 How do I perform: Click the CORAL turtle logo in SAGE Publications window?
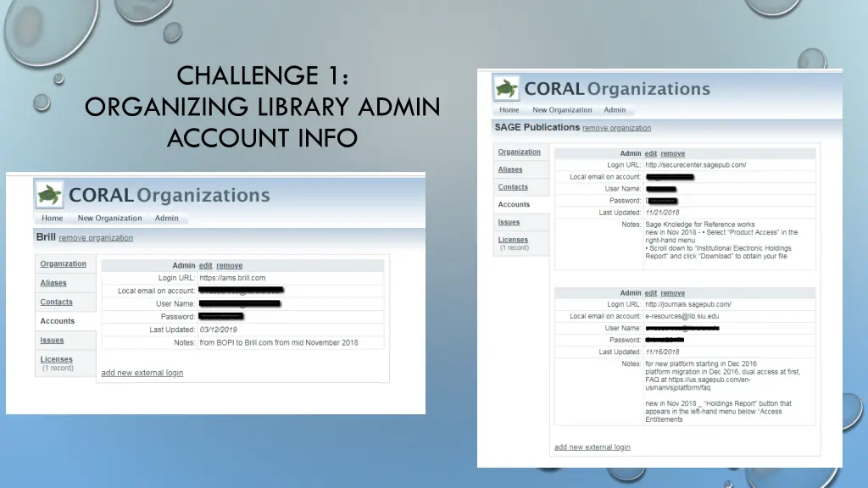(x=506, y=88)
